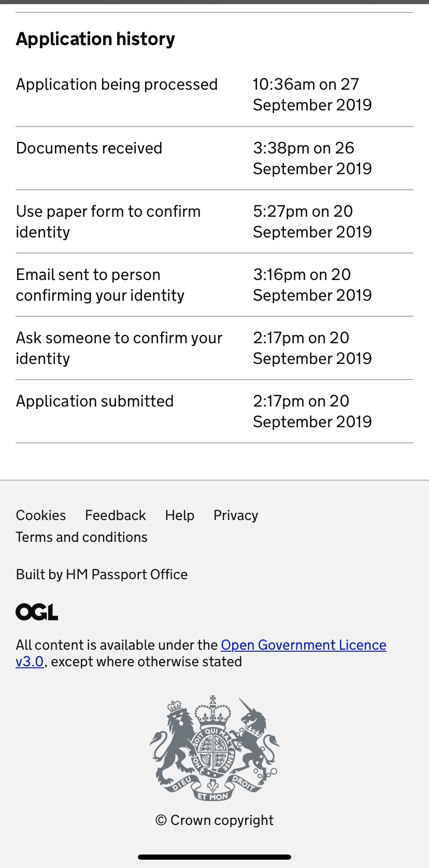Select the Application submitted row label
Screen dimensions: 429x868
click(x=95, y=401)
